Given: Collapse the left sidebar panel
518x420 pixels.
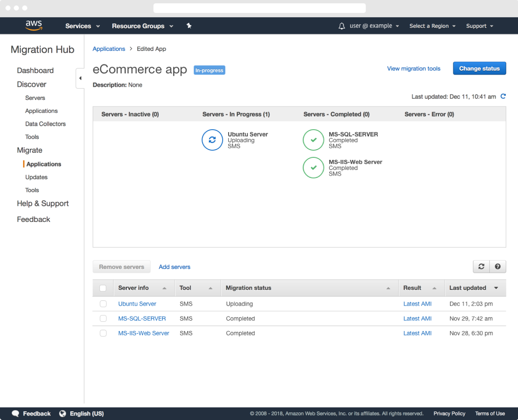Looking at the screenshot, I should click(80, 78).
